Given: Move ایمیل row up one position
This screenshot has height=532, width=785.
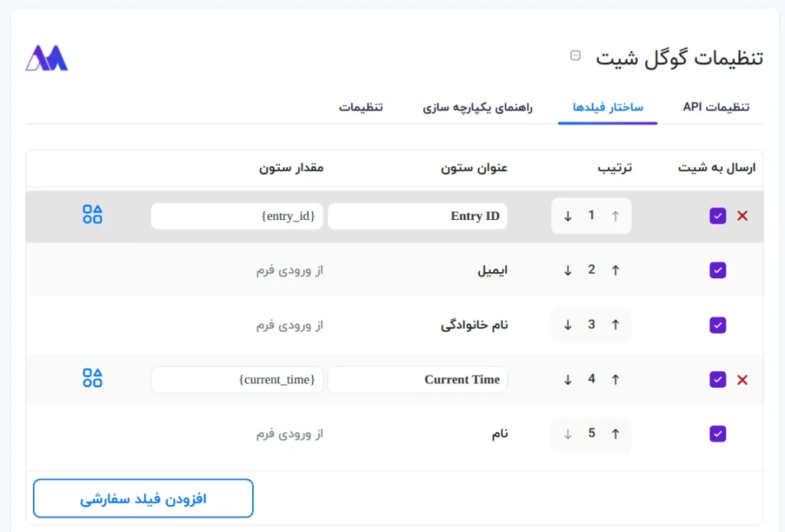Looking at the screenshot, I should 615,270.
